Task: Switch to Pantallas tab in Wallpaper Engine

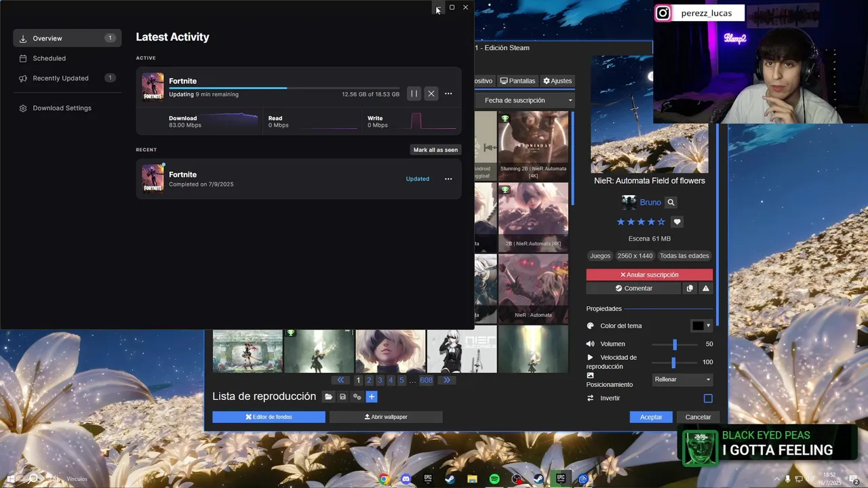Action: (x=517, y=81)
